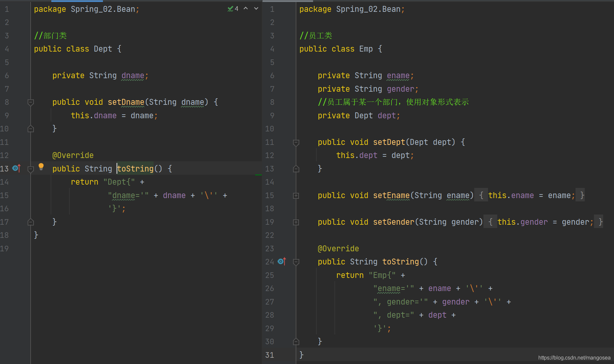
Task: Click the yellow lightbulb intention icon
Action: (x=41, y=167)
